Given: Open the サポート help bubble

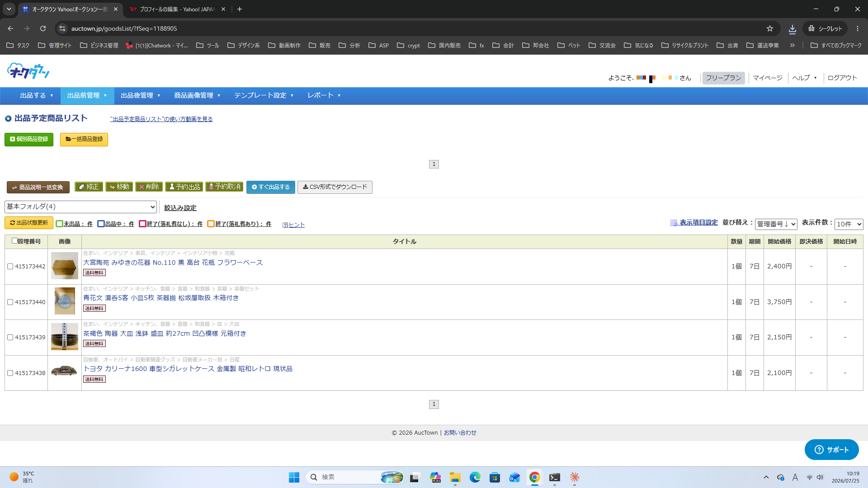Looking at the screenshot, I should click(x=831, y=450).
